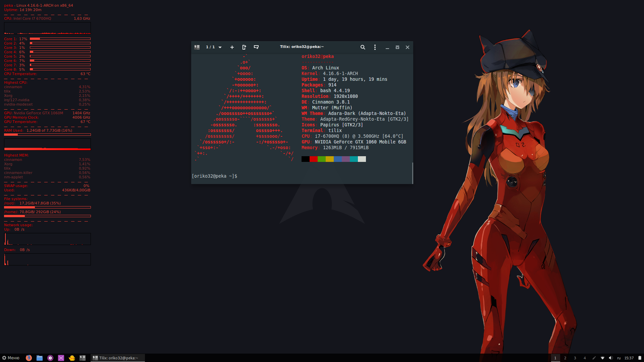The image size is (644, 362).
Task: Click the yellow color block in neofetch output
Action: [x=330, y=159]
